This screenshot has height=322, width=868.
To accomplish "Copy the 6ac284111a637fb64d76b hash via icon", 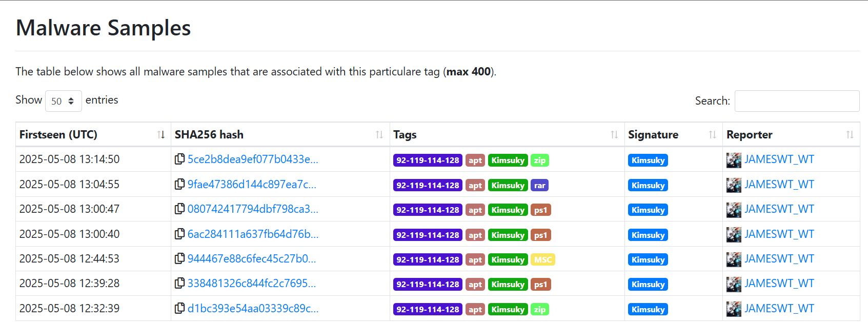I will 179,234.
